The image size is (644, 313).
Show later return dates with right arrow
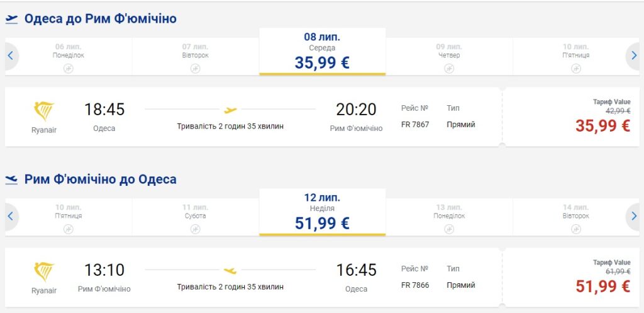[x=634, y=217]
